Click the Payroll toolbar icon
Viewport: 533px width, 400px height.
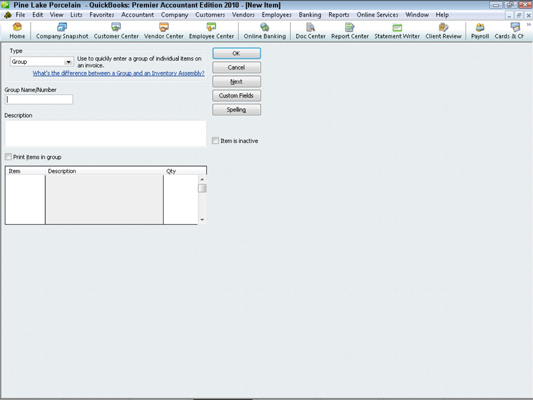[480, 31]
